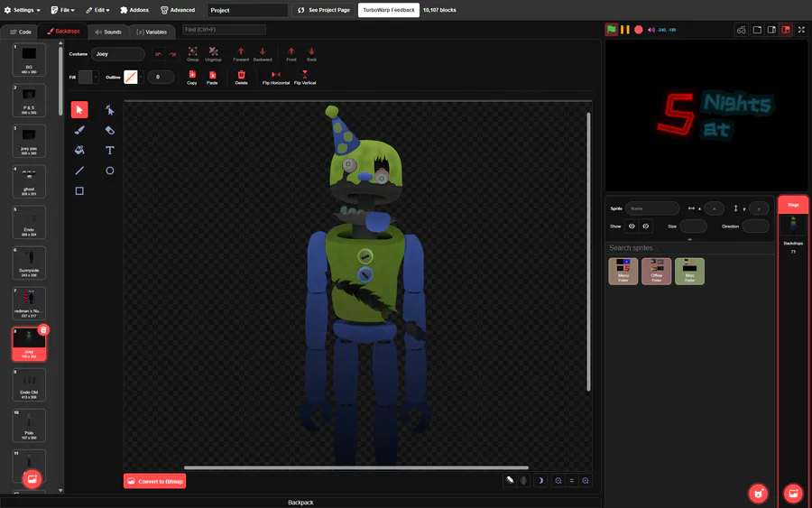Click the costume name field 'Joey'
Image resolution: width=812 pixels, height=508 pixels.
pos(118,54)
